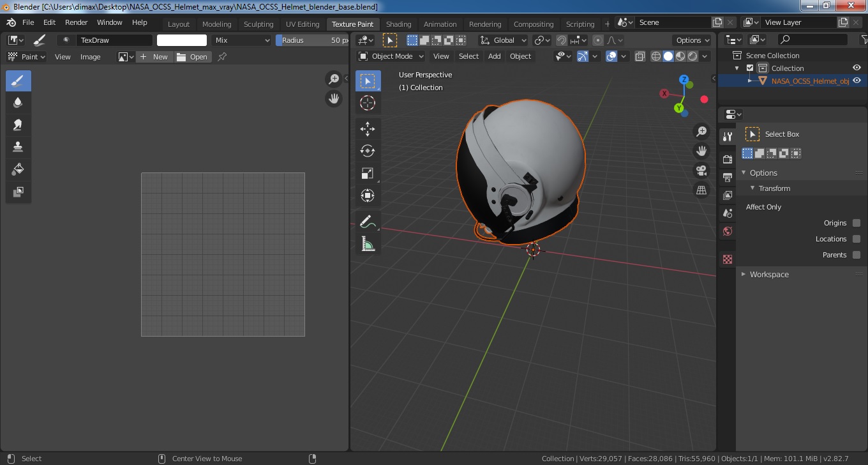
Task: Open the shading options dropdown arrow
Action: (705, 56)
